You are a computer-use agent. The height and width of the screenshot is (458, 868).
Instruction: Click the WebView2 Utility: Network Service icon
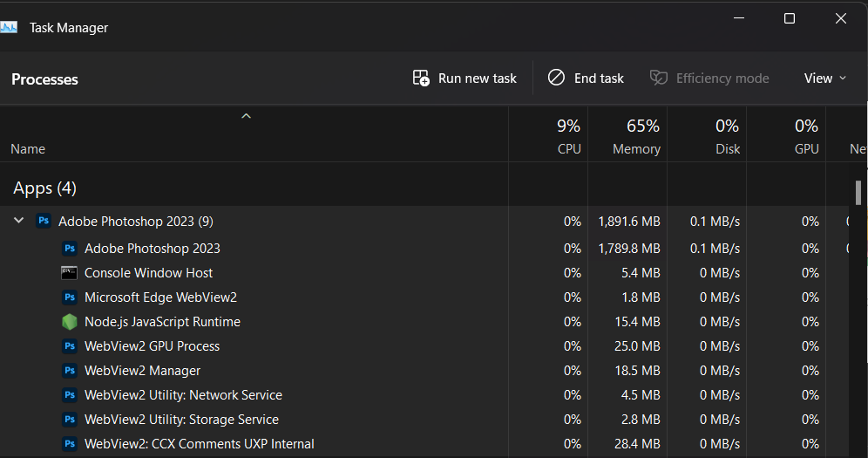coord(69,395)
